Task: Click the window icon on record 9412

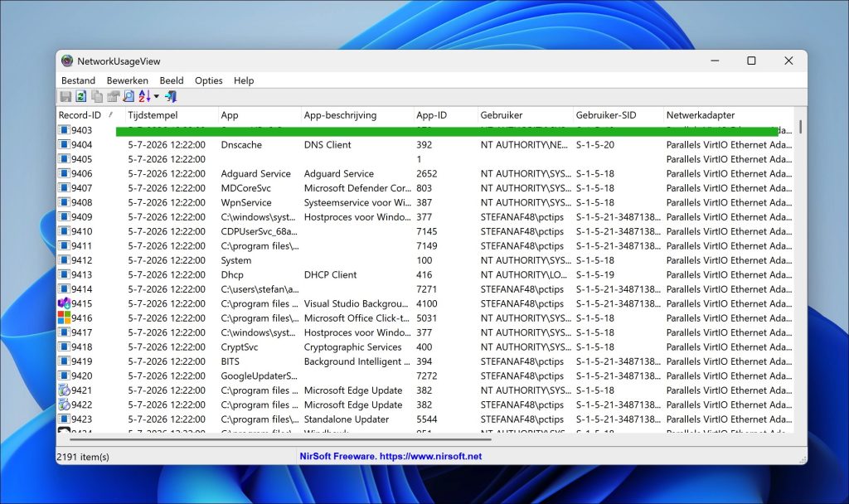Action: tap(64, 260)
